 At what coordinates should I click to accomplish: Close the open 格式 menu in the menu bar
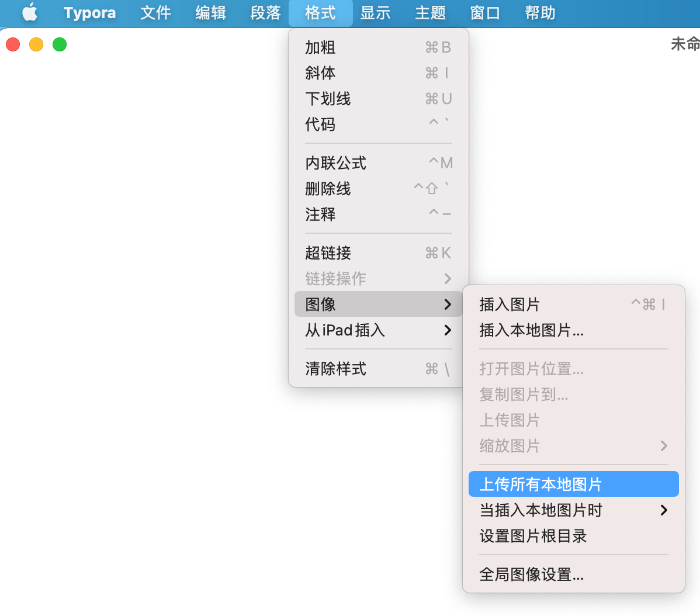[x=321, y=12]
